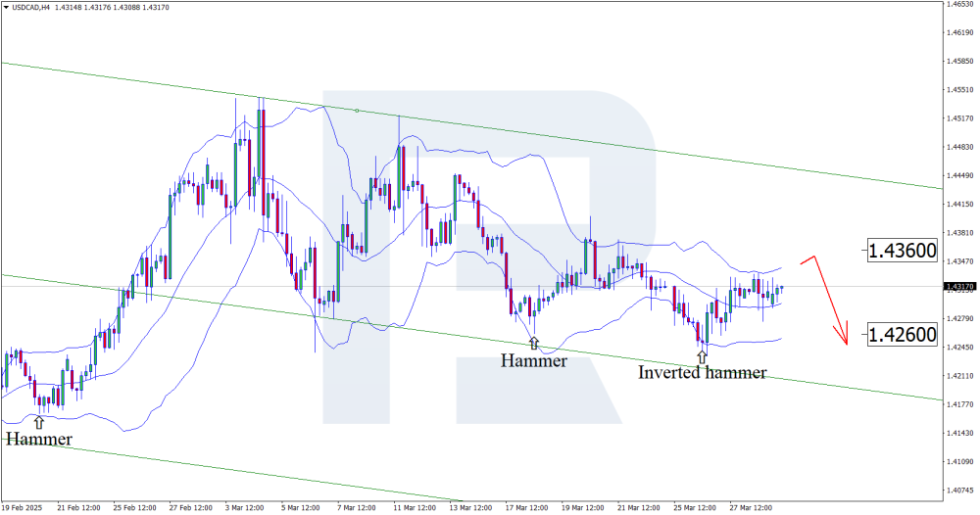Click the 1.43600 price level label
The image size is (980, 515).
(902, 251)
